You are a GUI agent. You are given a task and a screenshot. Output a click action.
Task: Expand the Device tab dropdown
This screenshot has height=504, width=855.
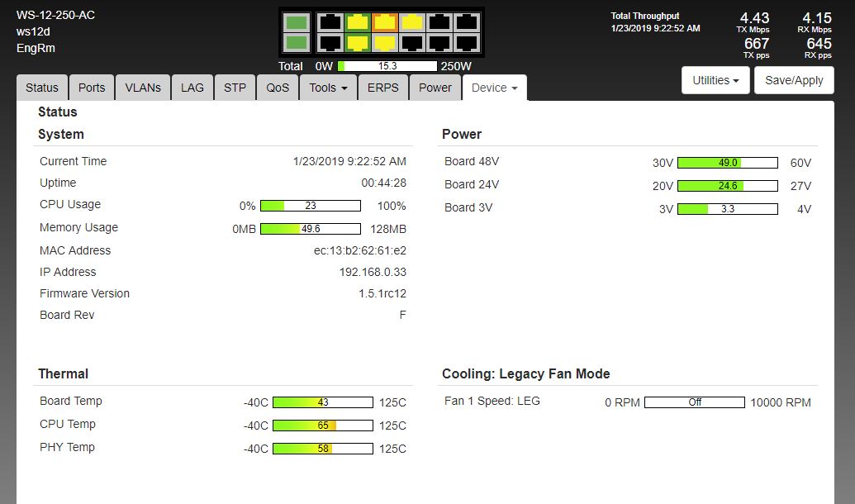(494, 88)
